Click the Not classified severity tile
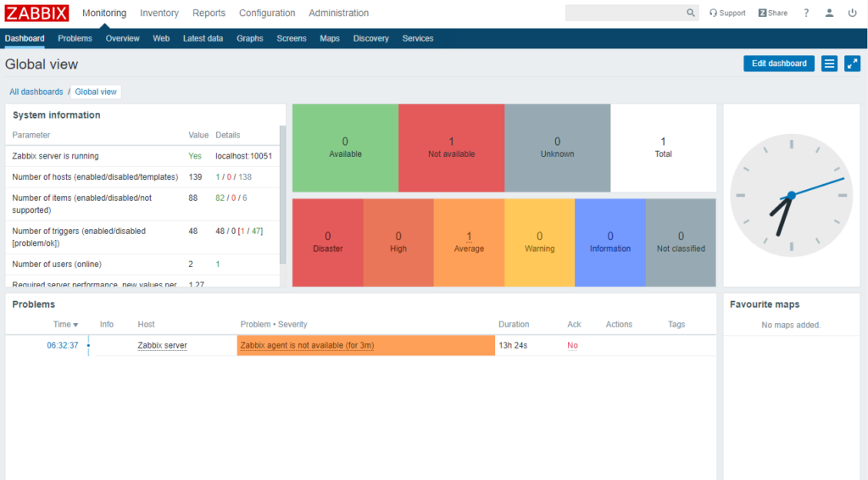This screenshot has width=868, height=480. (x=681, y=243)
